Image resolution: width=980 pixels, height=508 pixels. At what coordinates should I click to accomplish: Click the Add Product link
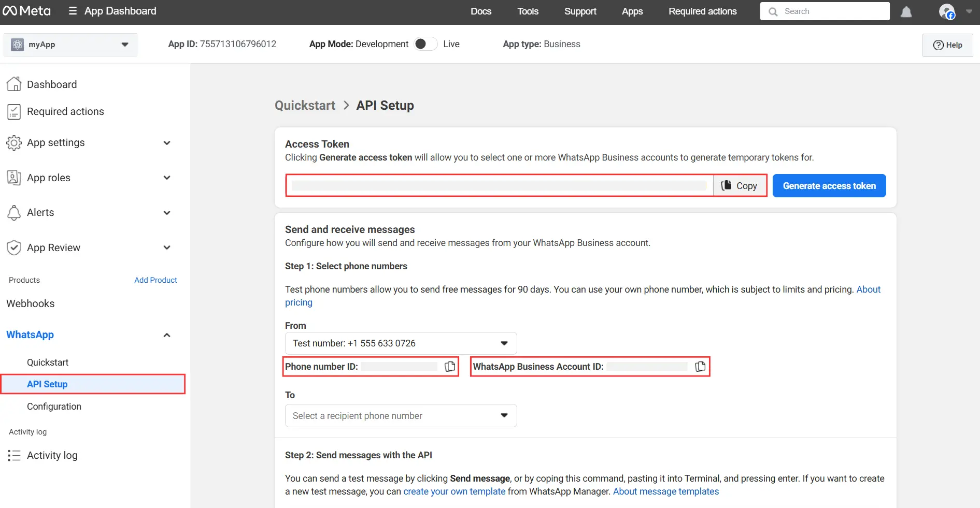coord(155,280)
